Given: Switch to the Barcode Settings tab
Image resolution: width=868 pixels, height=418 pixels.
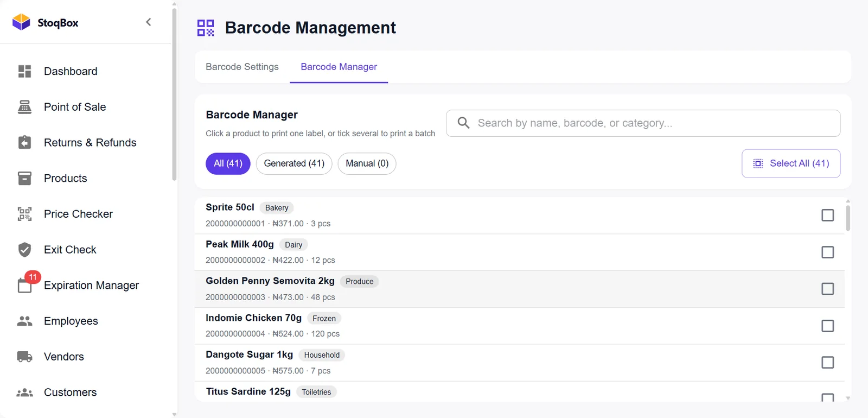Looking at the screenshot, I should 242,67.
